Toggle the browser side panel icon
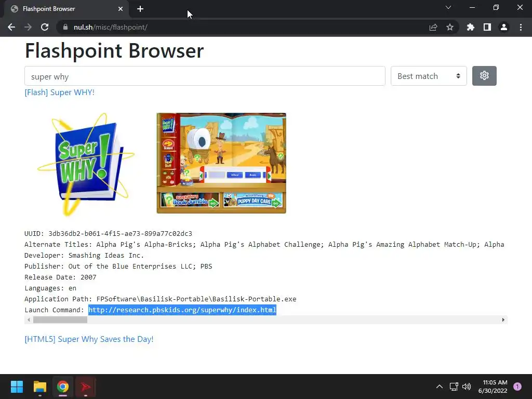This screenshot has height=399, width=532. coord(487,27)
